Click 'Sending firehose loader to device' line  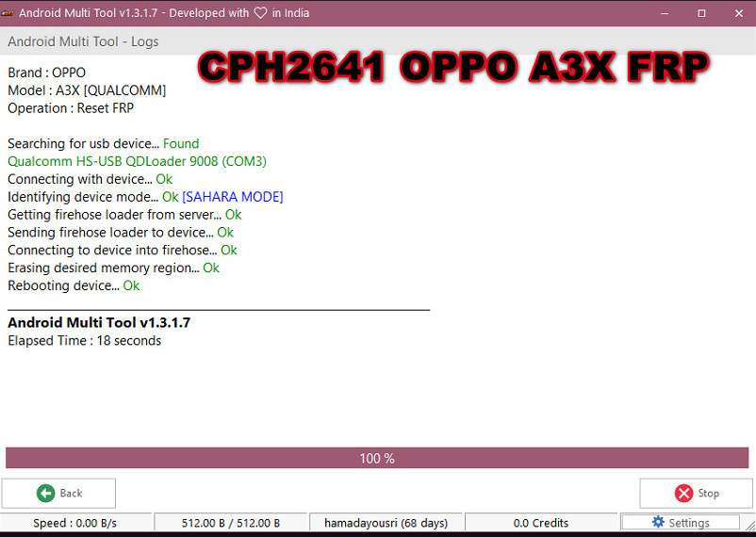[121, 233]
